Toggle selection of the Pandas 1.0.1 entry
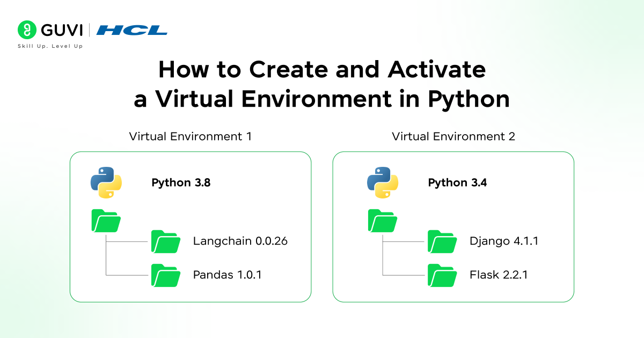 228,275
